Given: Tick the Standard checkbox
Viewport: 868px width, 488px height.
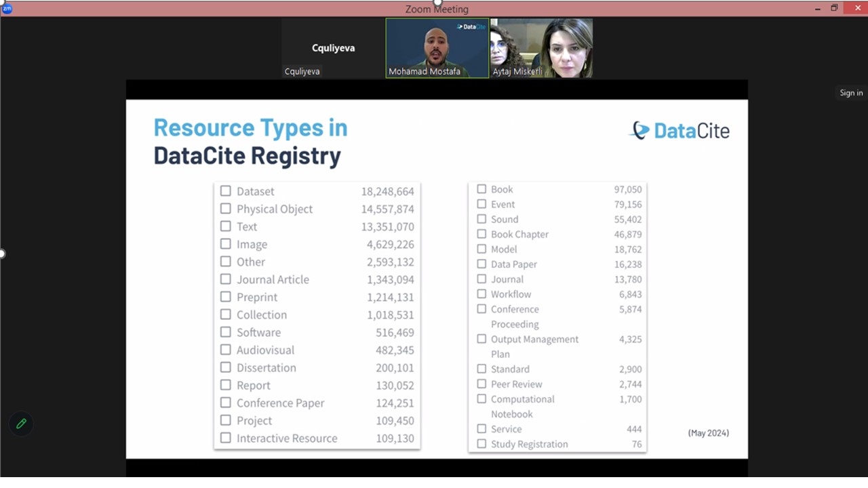Looking at the screenshot, I should click(x=481, y=369).
